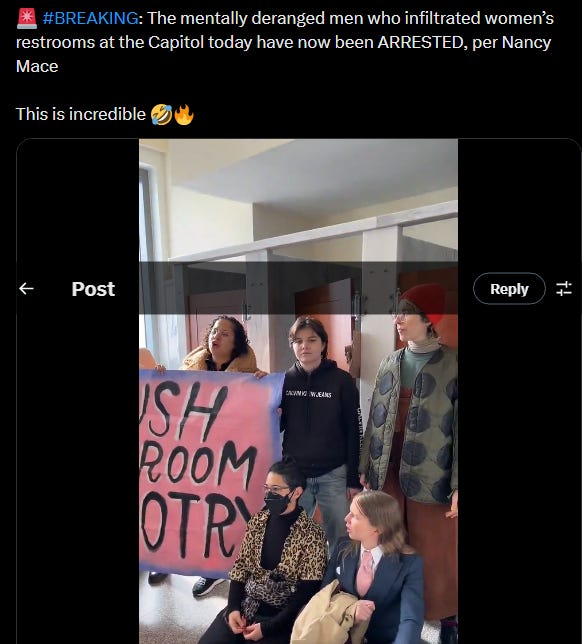Click the Post header title
The height and width of the screenshot is (644, 582).
pyautogui.click(x=93, y=289)
